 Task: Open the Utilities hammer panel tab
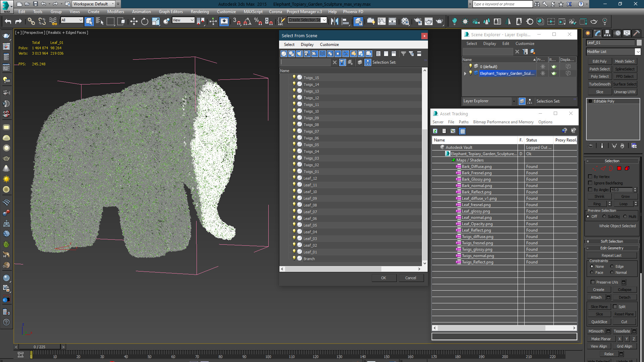637,33
